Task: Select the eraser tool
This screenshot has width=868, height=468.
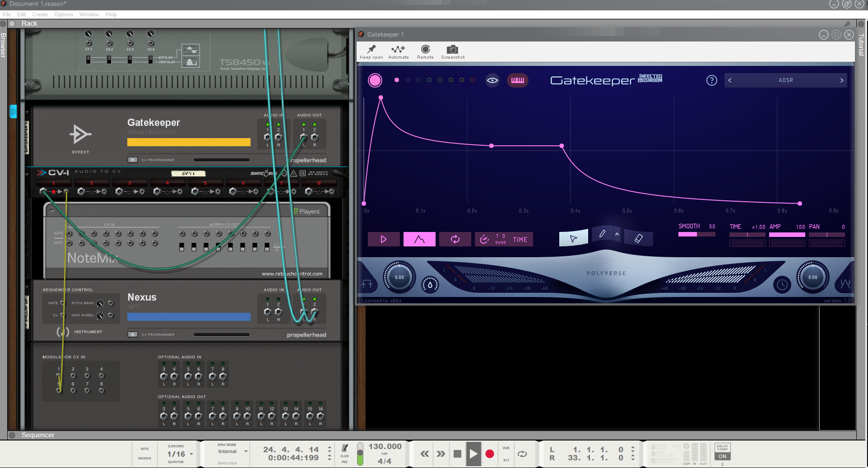Action: pyautogui.click(x=638, y=238)
